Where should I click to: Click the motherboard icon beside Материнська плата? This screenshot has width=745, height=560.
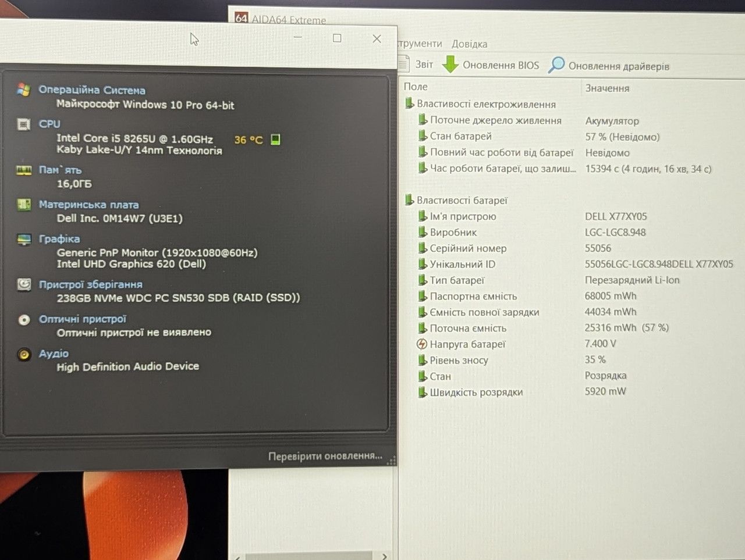point(24,205)
